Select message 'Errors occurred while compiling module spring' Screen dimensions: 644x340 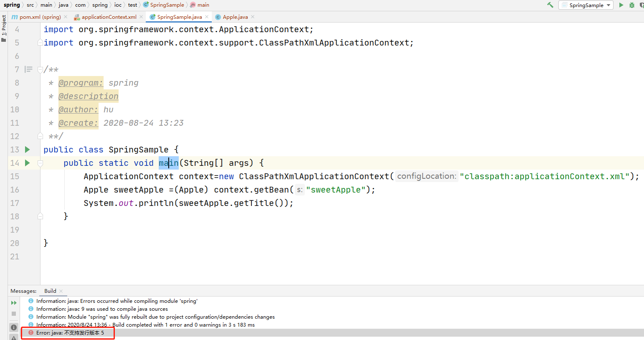click(117, 301)
